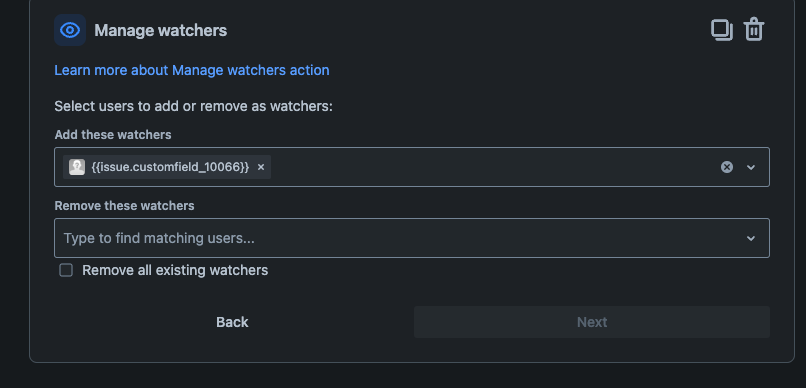The width and height of the screenshot is (806, 388).
Task: Open Learn more about Manage watchers action
Action: pos(192,70)
